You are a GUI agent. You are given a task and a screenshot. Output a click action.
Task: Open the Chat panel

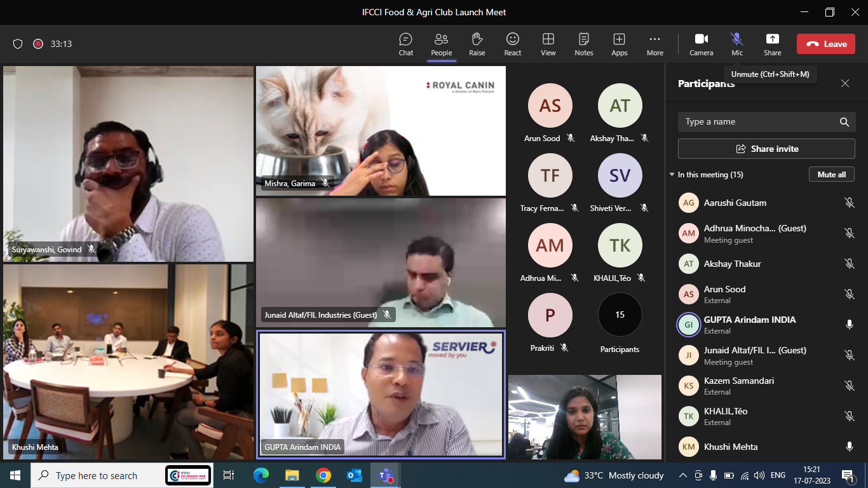[405, 44]
